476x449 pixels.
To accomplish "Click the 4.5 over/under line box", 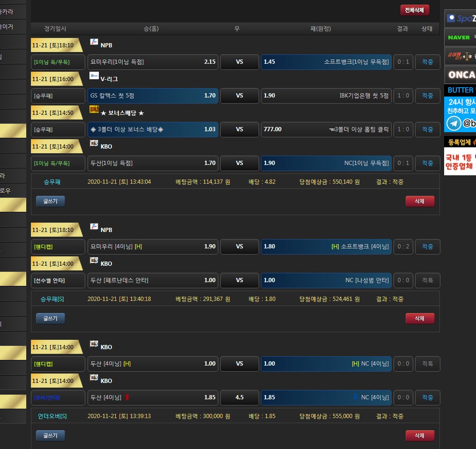I will point(239,397).
